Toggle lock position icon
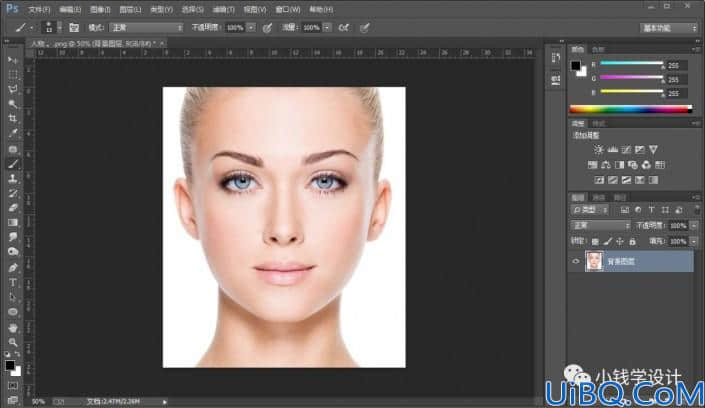705x408 pixels. (x=620, y=242)
